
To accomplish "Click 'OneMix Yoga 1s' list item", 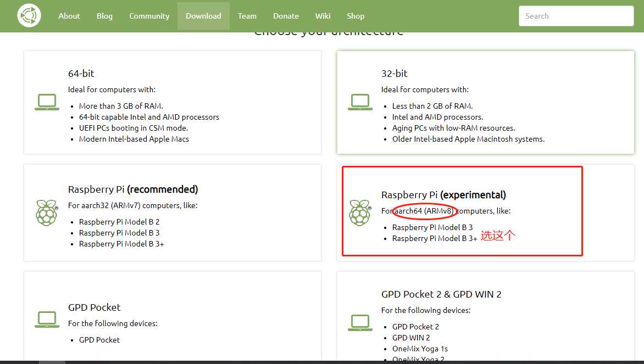I will (x=420, y=349).
